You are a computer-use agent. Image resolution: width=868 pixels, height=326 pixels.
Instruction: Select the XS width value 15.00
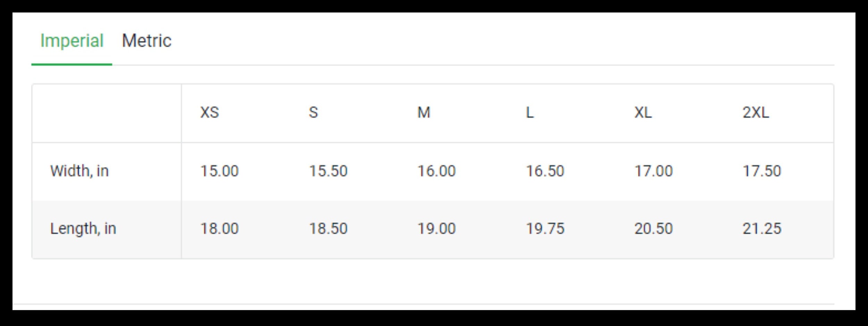pos(219,171)
